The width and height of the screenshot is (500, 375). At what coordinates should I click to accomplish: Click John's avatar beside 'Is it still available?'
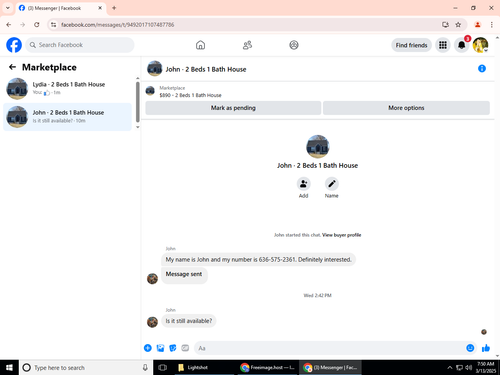point(152,322)
